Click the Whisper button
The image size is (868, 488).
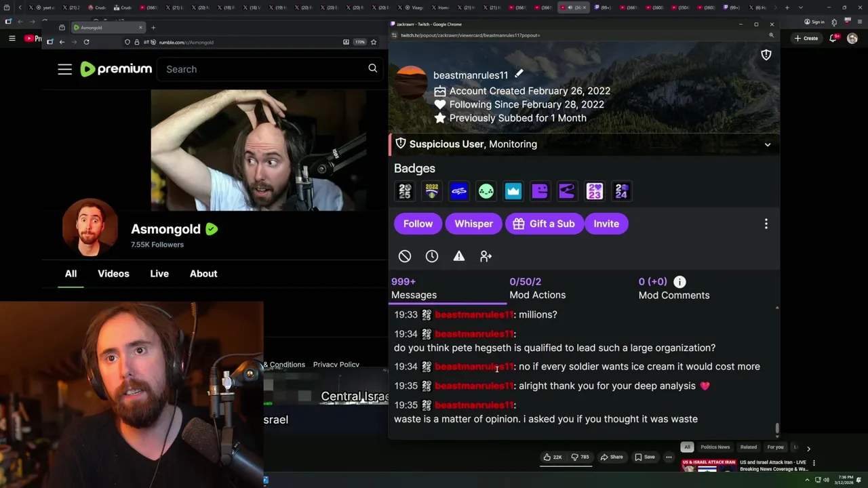coord(473,224)
